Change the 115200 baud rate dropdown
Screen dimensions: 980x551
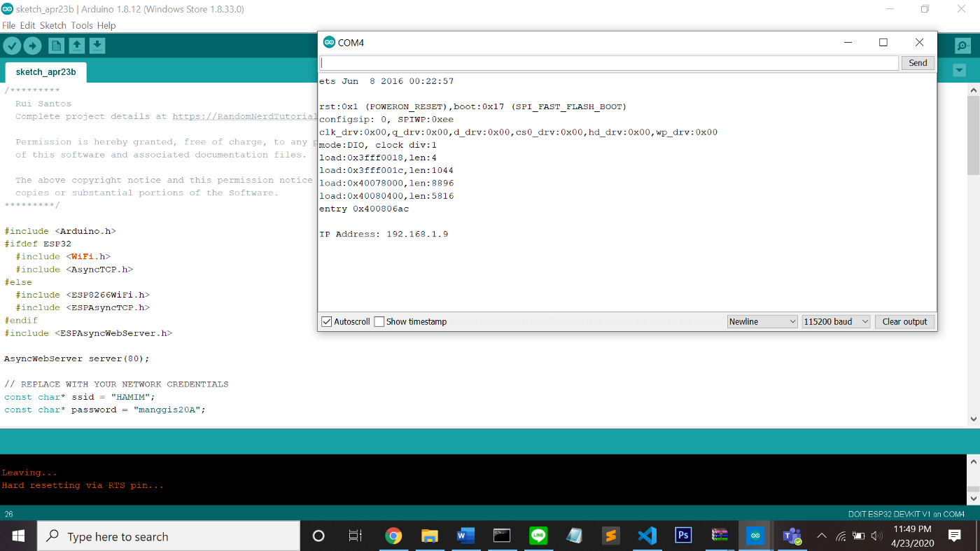836,321
